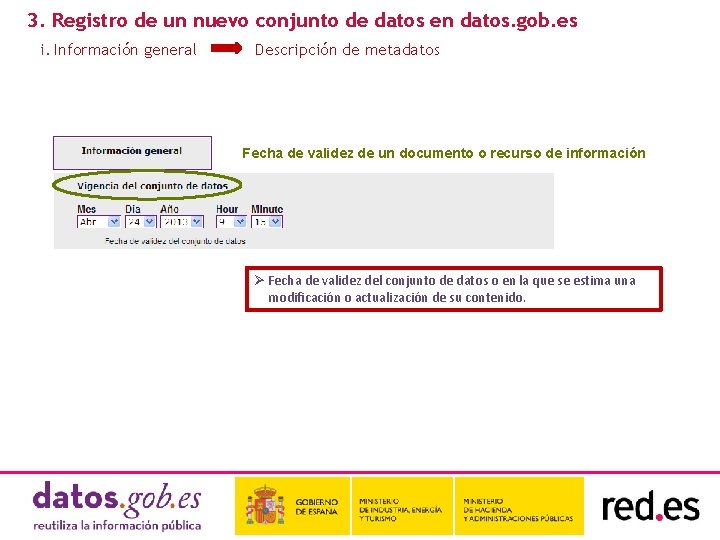Image resolution: width=720 pixels, height=540 pixels.
Task: Select the Información general tab
Action: [x=132, y=152]
